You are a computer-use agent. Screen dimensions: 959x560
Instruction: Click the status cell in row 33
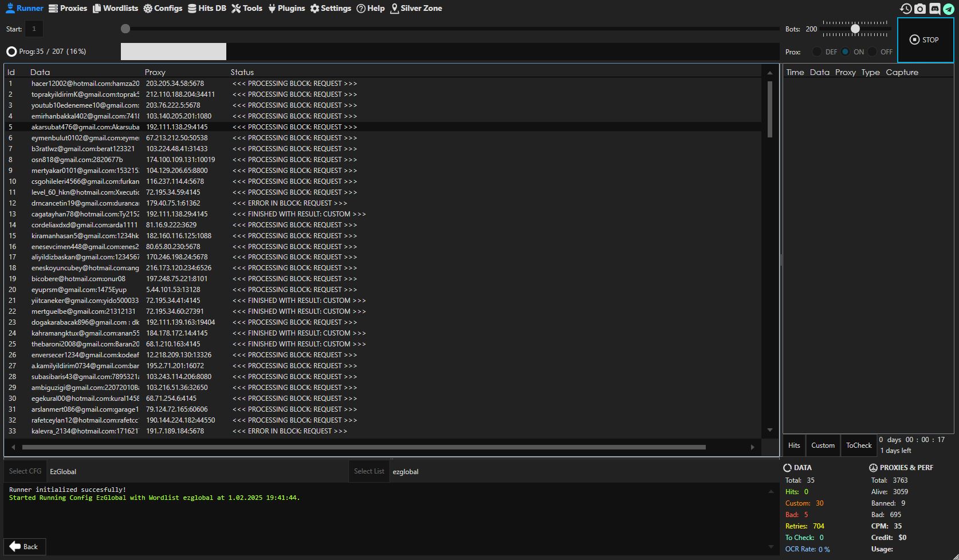(x=290, y=431)
